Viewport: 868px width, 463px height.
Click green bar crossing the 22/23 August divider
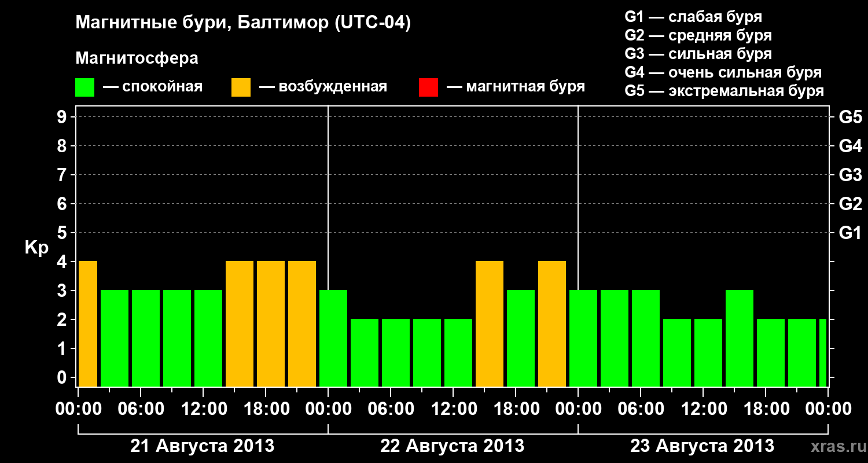pyautogui.click(x=583, y=339)
